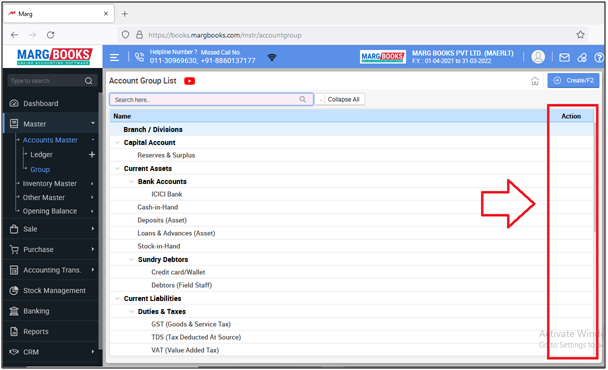Add a ledger with the plus icon
The width and height of the screenshot is (608, 370).
point(92,154)
